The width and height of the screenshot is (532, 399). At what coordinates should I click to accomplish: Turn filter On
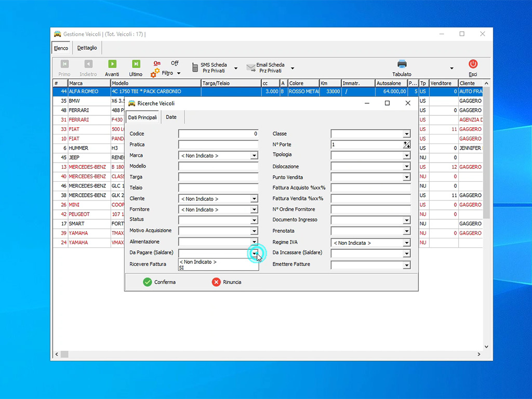pos(157,63)
